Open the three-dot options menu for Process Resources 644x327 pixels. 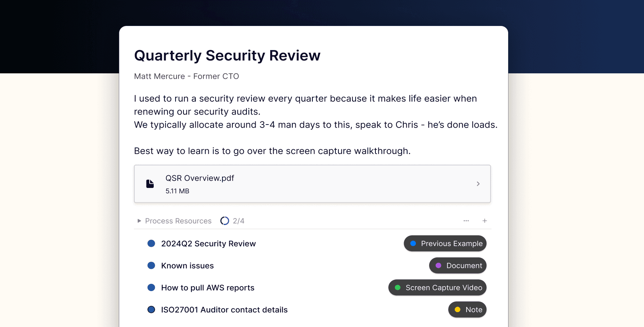click(x=466, y=221)
